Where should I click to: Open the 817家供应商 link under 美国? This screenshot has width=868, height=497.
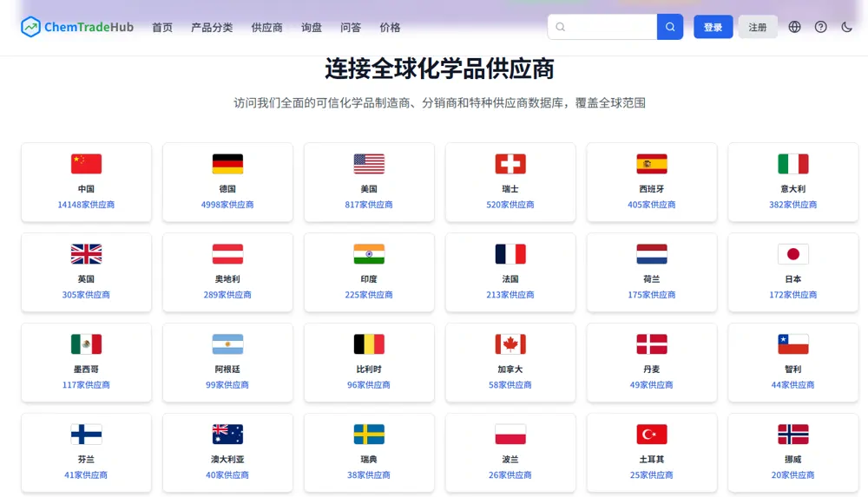(369, 205)
